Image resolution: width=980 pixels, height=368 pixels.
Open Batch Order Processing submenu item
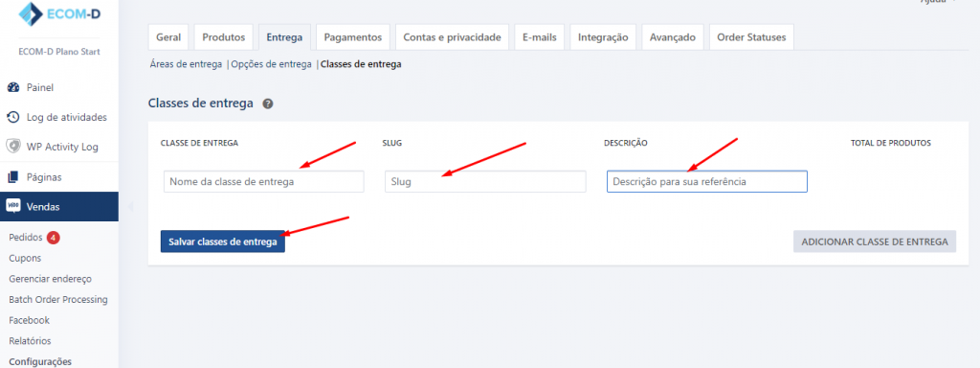[x=58, y=300]
